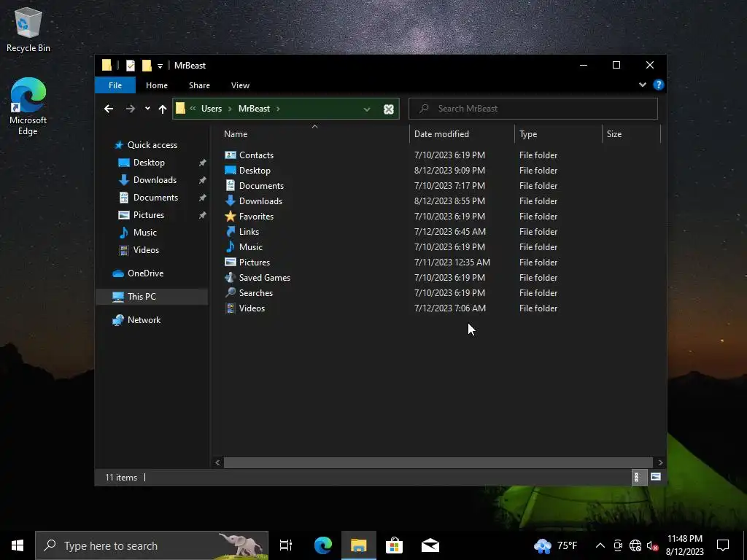Go forward with the right arrow button
747x560 pixels.
(x=130, y=109)
